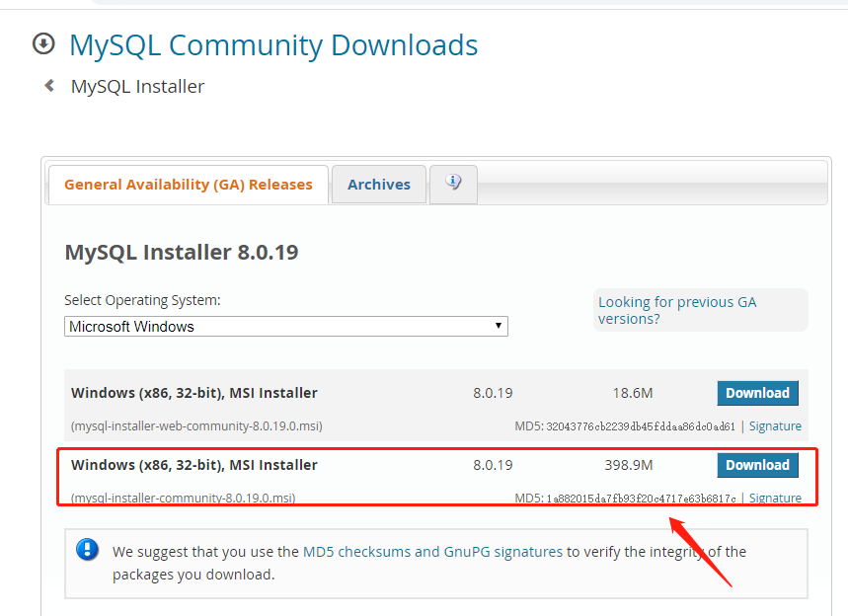
Task: Click the back arrow next to MySQL Installer
Action: tap(49, 86)
